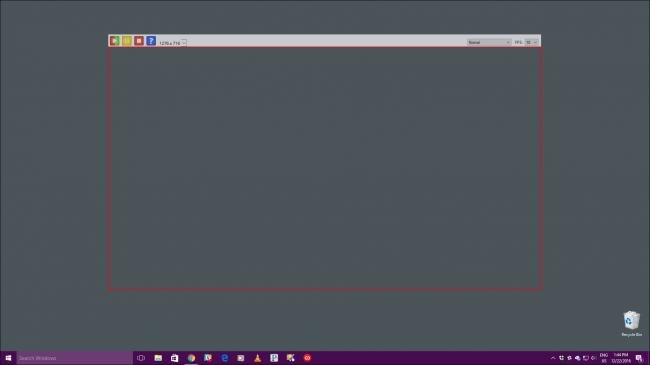The height and width of the screenshot is (365, 650).
Task: Launch Microsoft Edge from the taskbar
Action: 224,358
